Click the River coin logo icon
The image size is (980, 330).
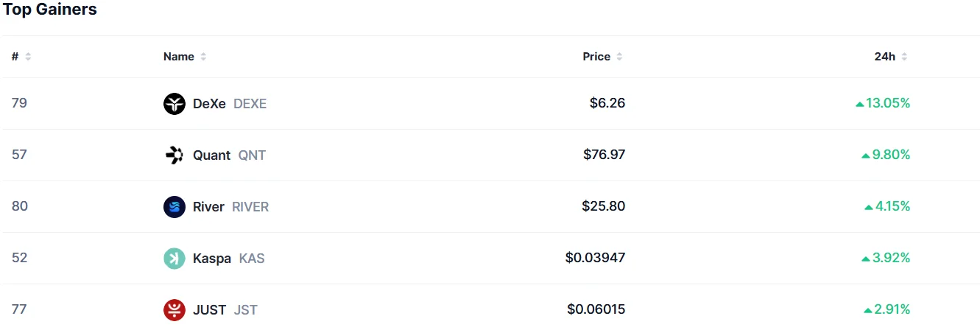point(175,207)
